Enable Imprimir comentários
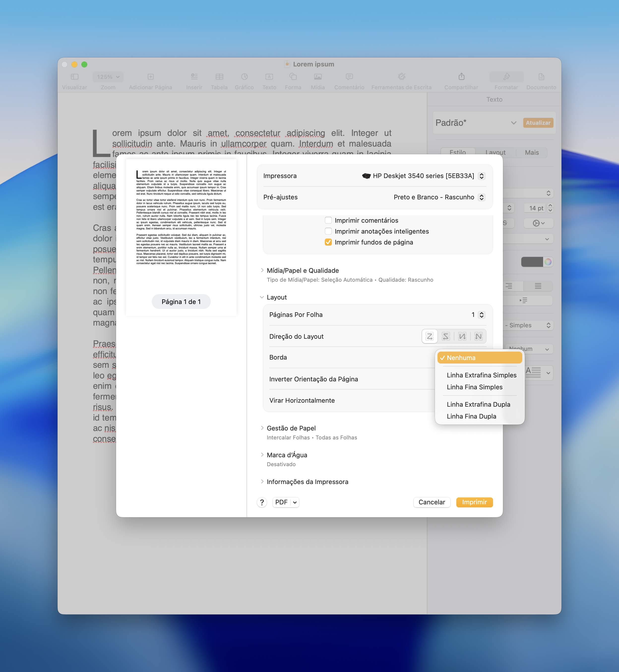 coord(328,220)
